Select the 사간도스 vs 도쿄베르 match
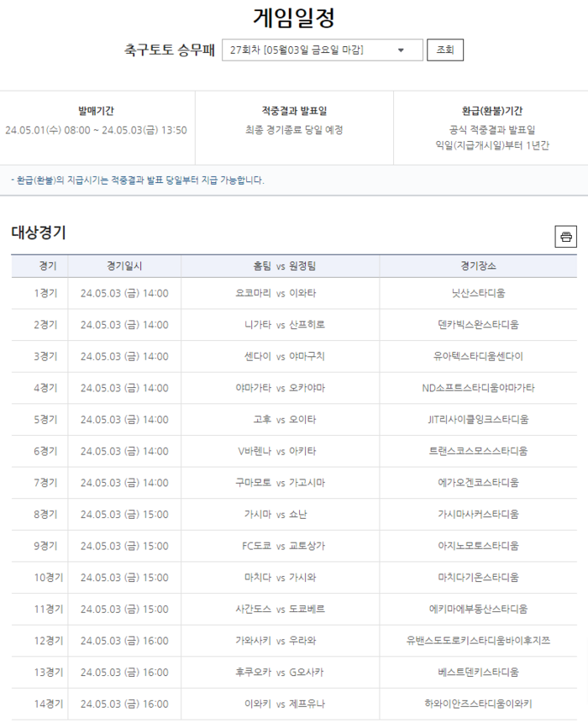The width and height of the screenshot is (588, 723). [280, 609]
